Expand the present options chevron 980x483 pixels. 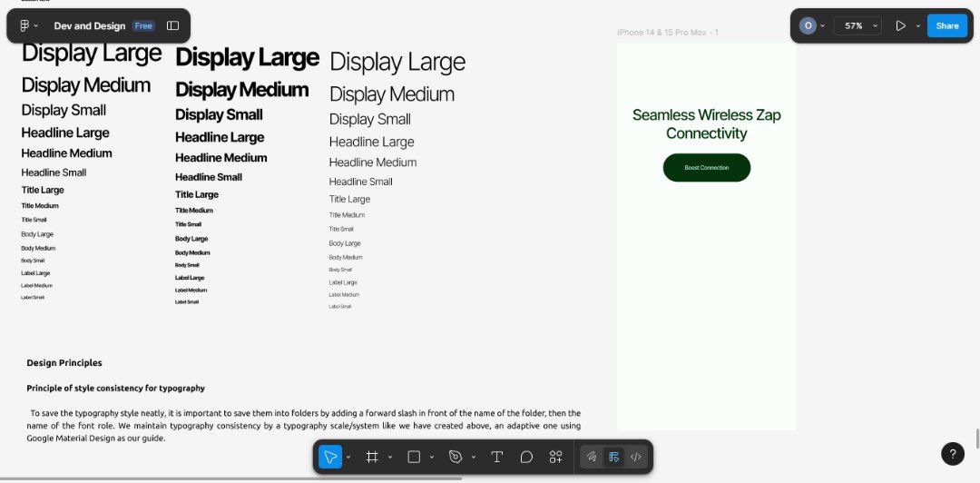(918, 25)
